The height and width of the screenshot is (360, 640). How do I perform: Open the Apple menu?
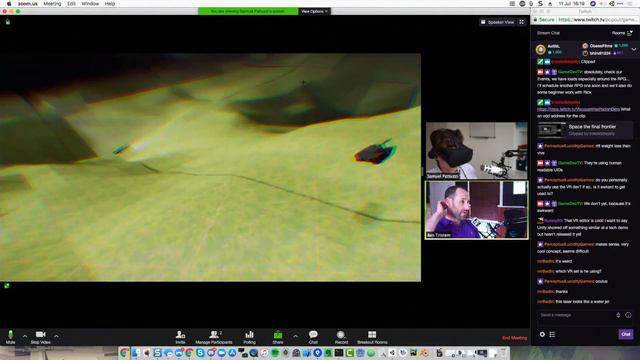coord(9,4)
